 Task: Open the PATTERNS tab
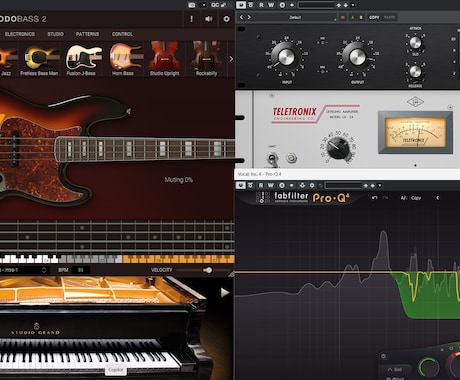(x=87, y=34)
